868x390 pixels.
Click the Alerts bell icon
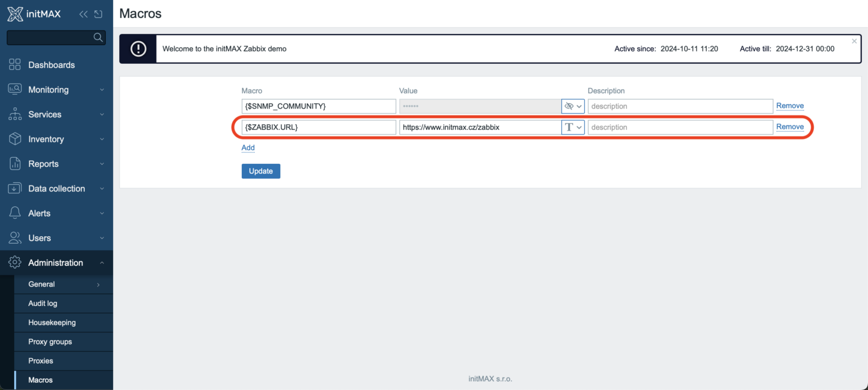(x=15, y=213)
